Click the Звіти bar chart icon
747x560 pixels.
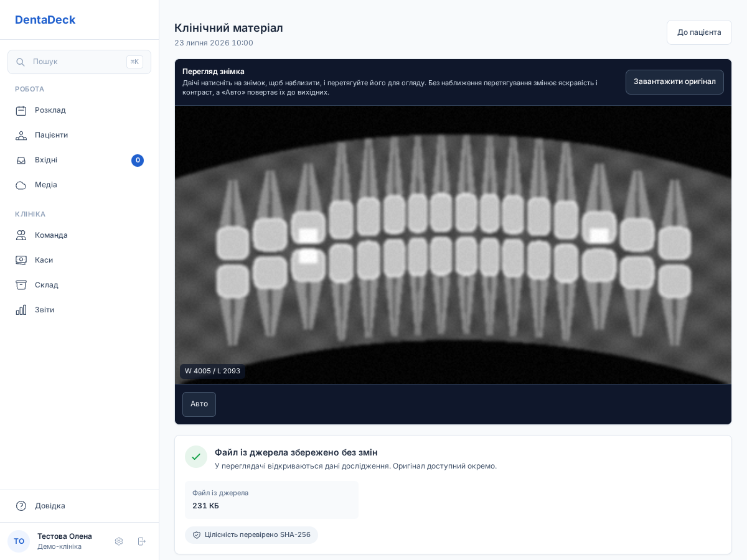[21, 310]
